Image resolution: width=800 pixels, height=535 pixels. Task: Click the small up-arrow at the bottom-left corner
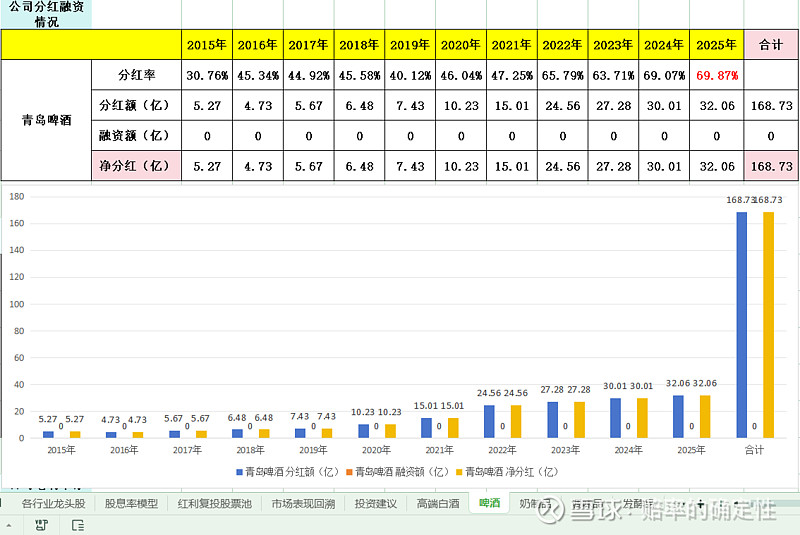(9, 525)
